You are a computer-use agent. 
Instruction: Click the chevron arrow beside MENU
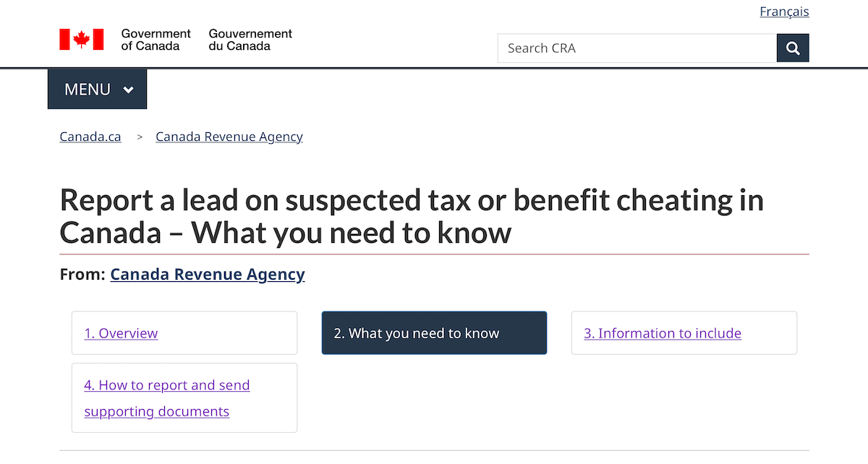coord(129,90)
